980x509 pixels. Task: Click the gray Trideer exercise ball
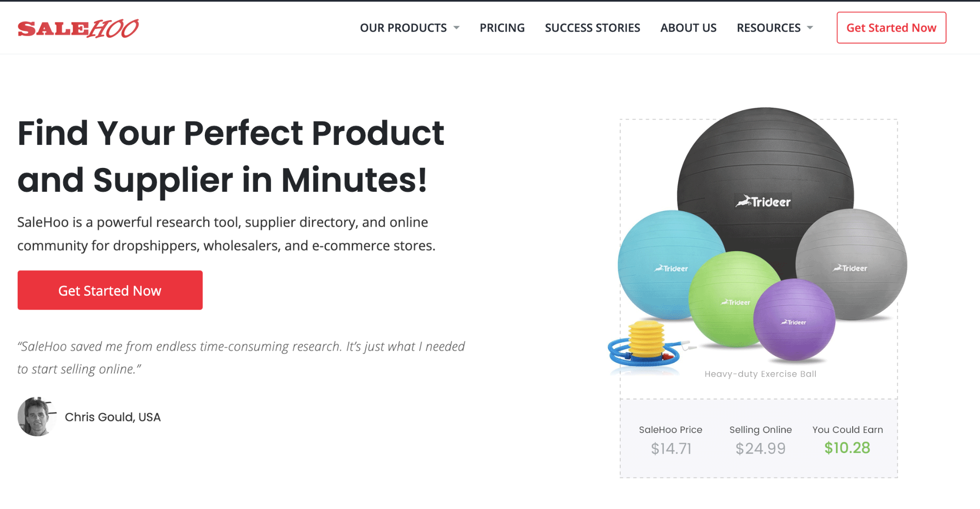pyautogui.click(x=857, y=258)
